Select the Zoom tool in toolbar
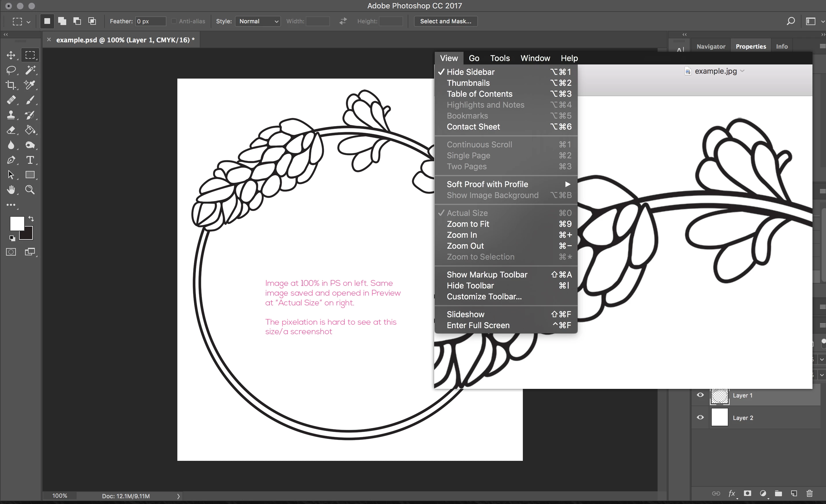 30,190
